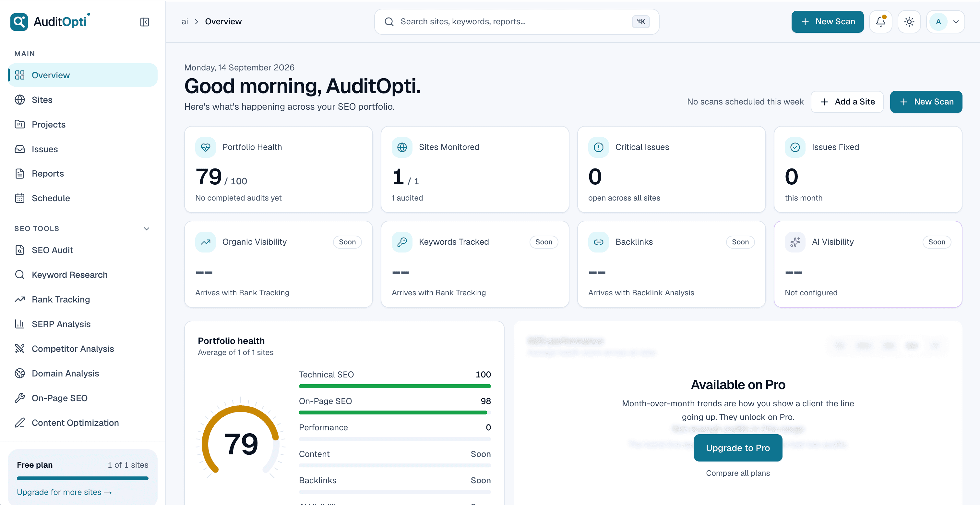Screen dimensions: 980x505
Task: Collapse the sidebar panel icon
Action: pos(145,22)
